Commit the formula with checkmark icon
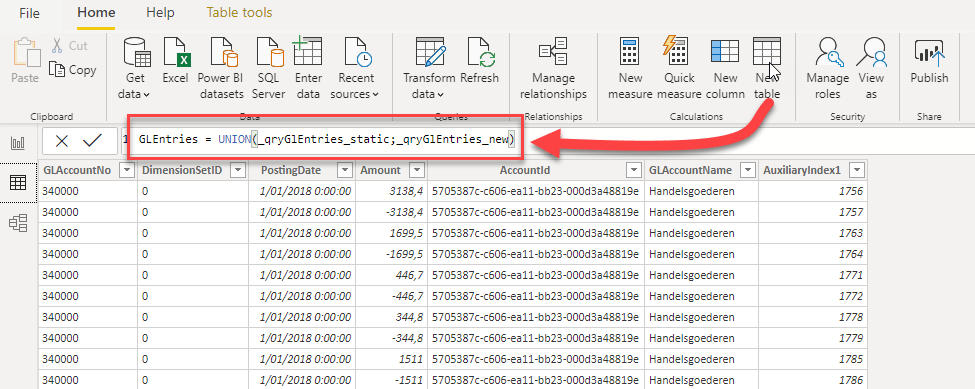The height and width of the screenshot is (389, 975). tap(92, 141)
